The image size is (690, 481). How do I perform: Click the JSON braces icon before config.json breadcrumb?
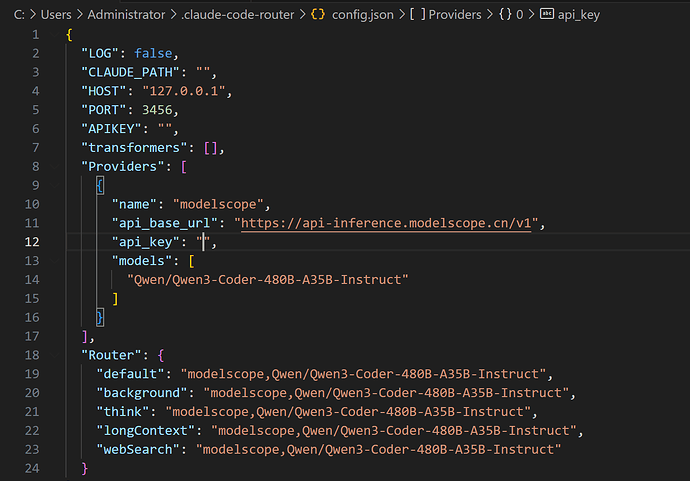(x=318, y=15)
